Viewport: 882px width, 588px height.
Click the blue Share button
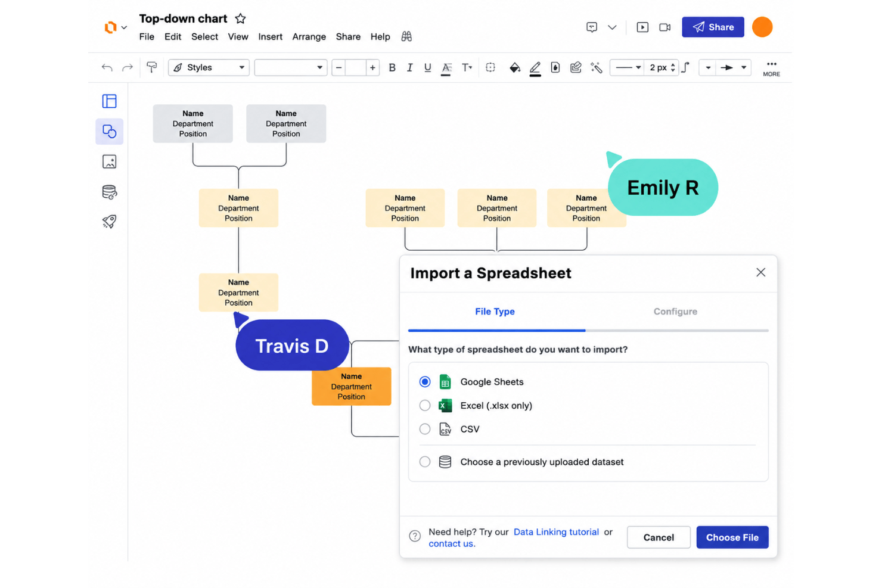pyautogui.click(x=713, y=27)
